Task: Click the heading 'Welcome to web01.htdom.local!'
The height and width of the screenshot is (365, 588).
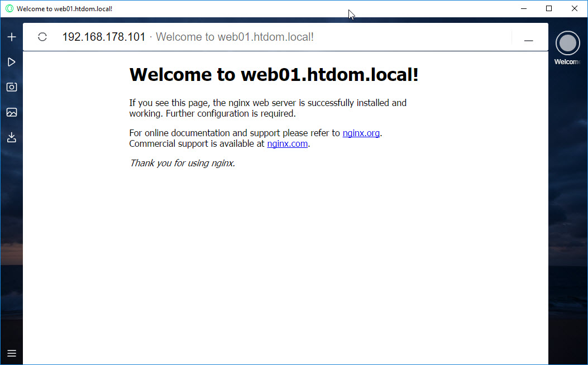Action: (x=274, y=74)
